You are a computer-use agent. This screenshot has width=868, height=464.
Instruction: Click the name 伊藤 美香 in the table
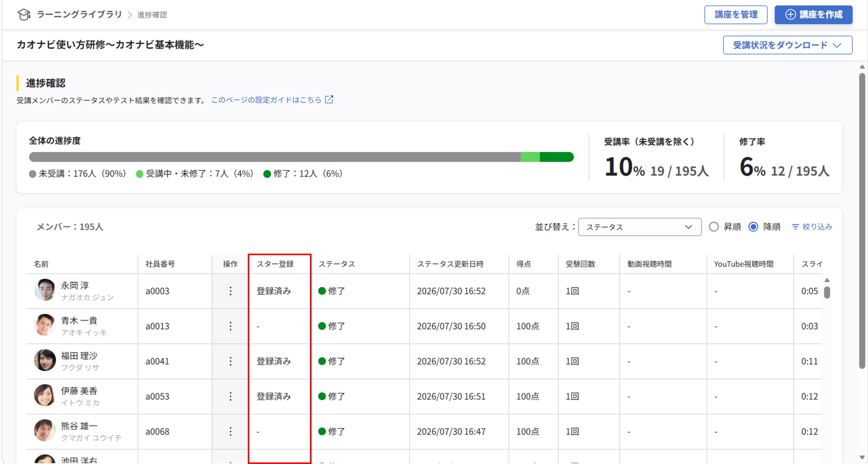[x=79, y=391]
